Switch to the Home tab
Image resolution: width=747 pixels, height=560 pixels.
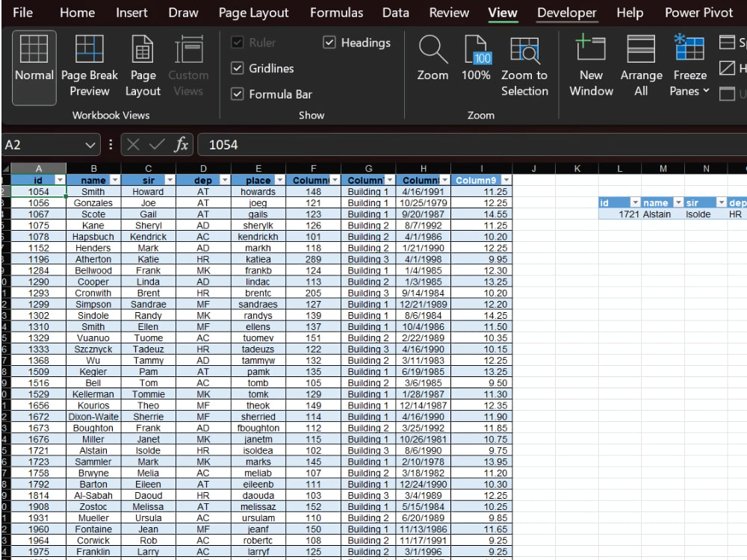click(x=77, y=13)
